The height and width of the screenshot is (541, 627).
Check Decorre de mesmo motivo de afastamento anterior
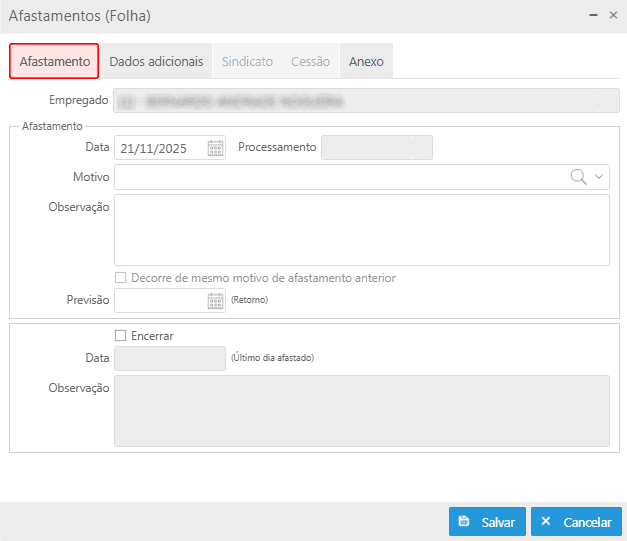[120, 277]
